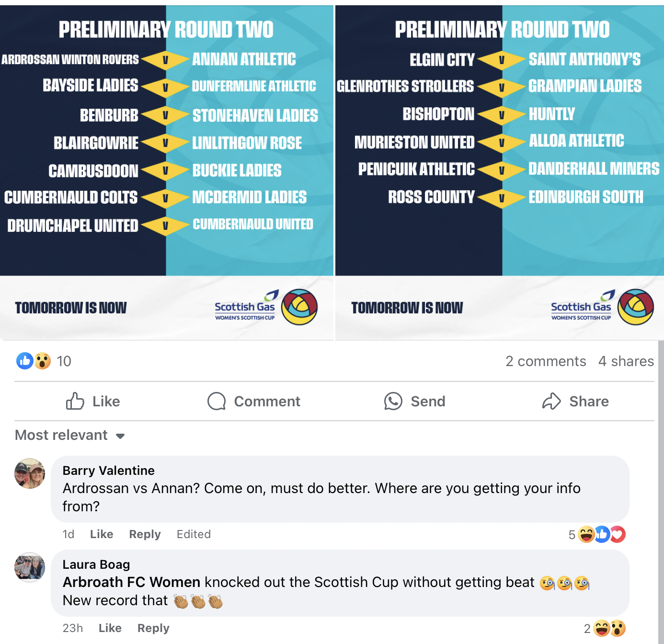Reply to Barry Valentine's comment
The image size is (664, 644).
[145, 534]
